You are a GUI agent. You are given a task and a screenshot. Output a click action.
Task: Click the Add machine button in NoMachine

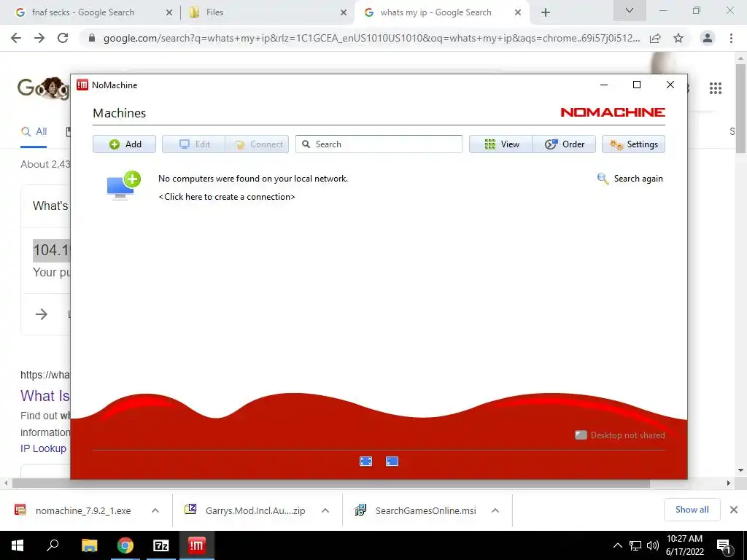[124, 144]
